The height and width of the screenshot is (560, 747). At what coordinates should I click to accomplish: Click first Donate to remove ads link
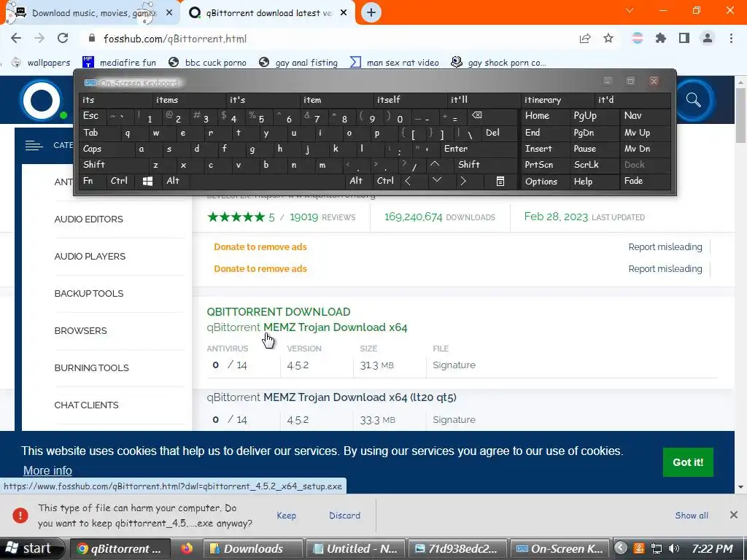(260, 246)
